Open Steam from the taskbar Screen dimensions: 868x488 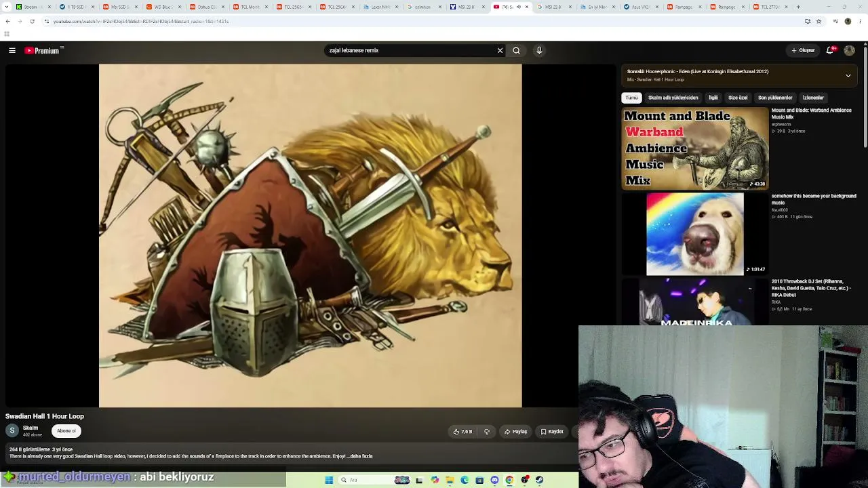point(539,480)
